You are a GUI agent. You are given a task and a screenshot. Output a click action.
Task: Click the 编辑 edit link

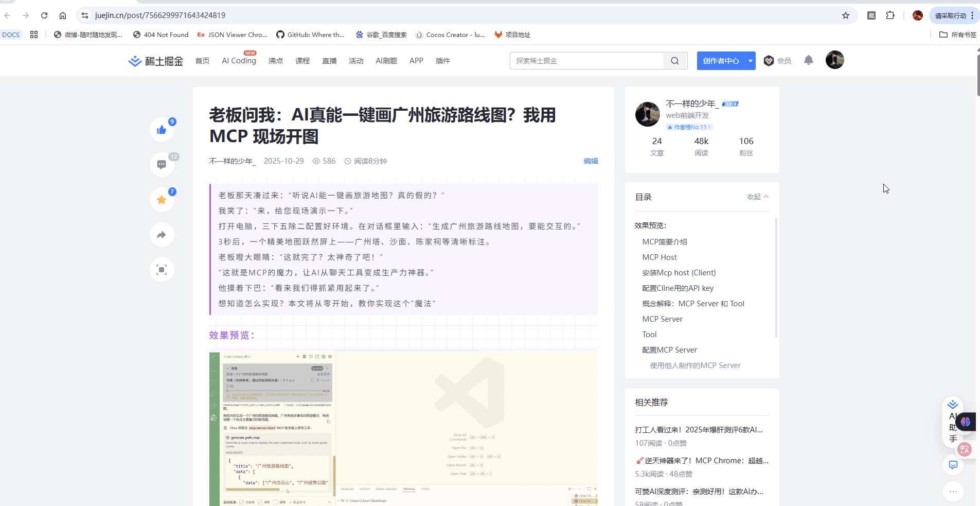click(591, 161)
